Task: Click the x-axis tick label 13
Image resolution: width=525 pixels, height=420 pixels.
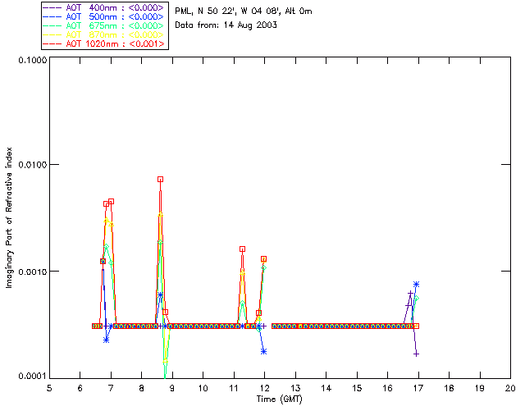Action: point(295,388)
